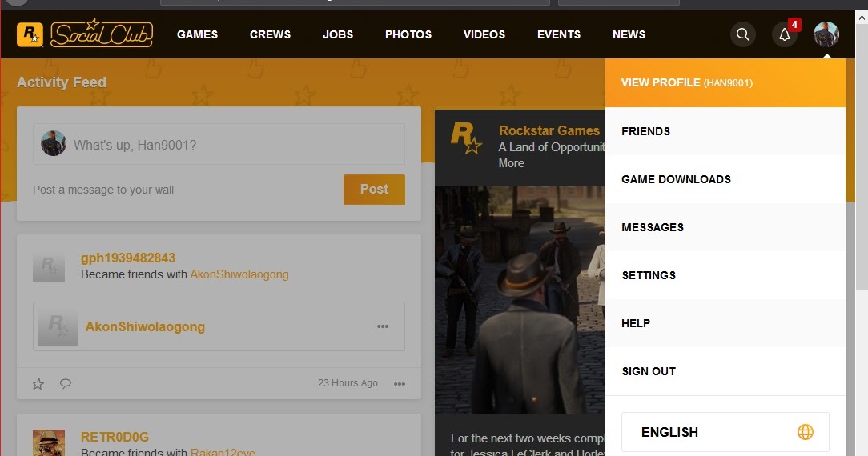The height and width of the screenshot is (456, 868).
Task: Click the RETR0D0G avatar image
Action: (x=49, y=442)
